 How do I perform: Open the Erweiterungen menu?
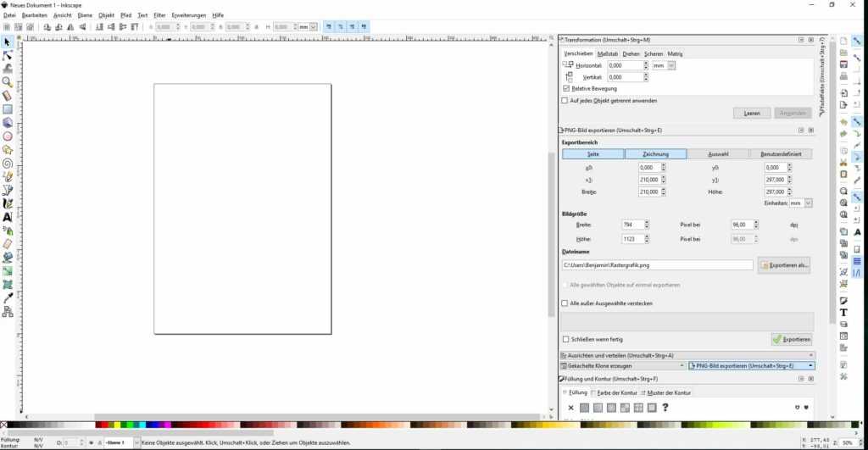[x=189, y=15]
